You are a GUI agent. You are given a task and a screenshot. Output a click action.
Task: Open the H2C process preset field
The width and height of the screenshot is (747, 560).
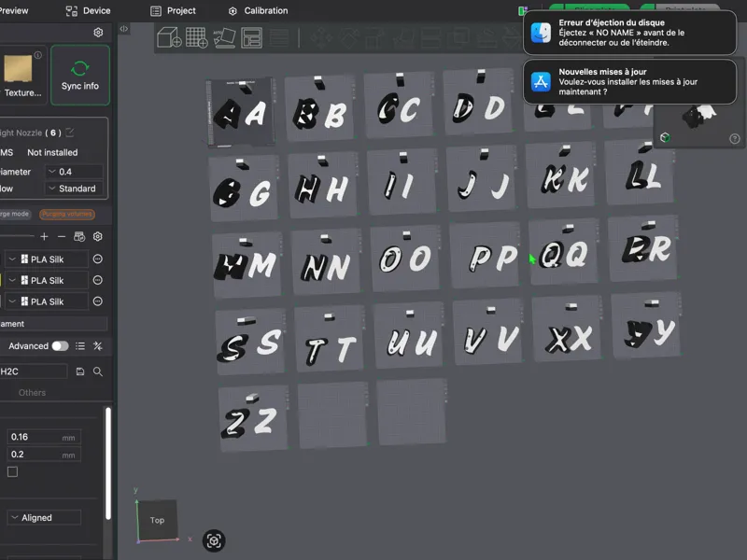click(33, 371)
